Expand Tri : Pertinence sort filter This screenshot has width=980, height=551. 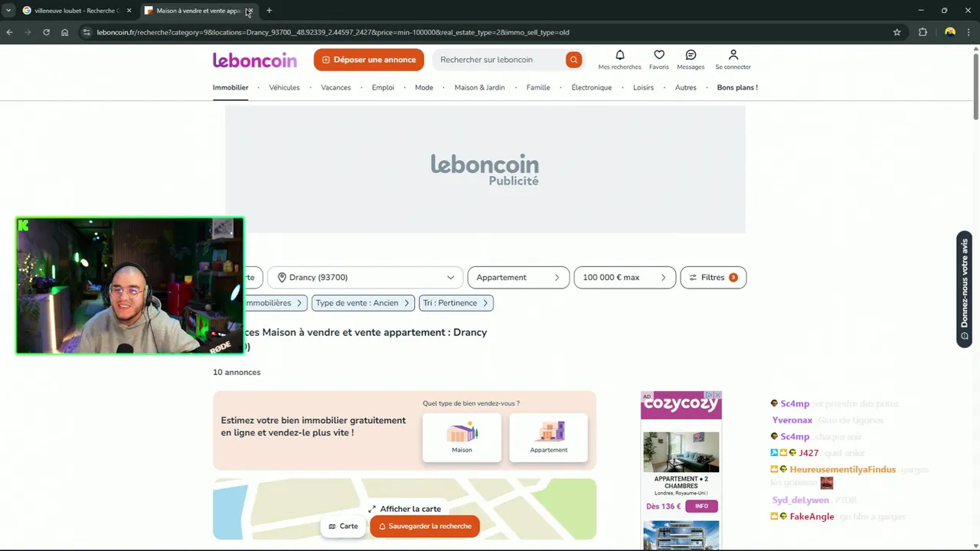coord(456,303)
